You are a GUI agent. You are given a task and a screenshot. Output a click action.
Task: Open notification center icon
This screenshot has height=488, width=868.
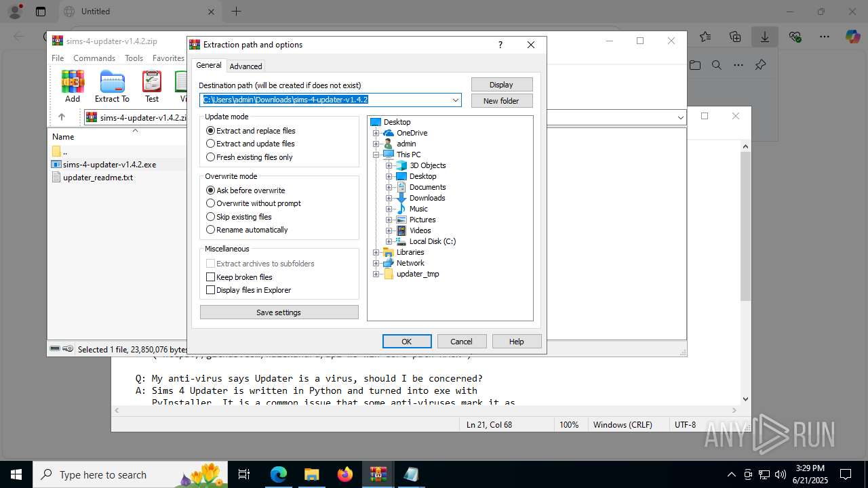pos(846,474)
